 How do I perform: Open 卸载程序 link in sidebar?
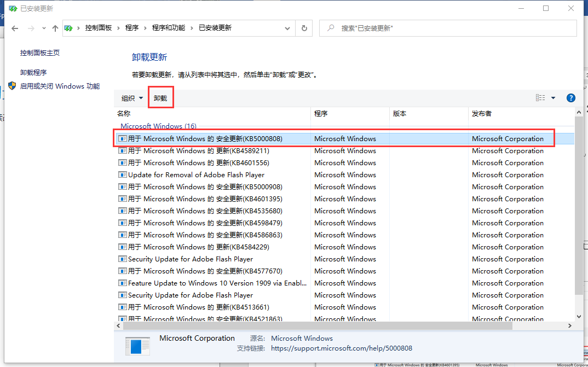pyautogui.click(x=33, y=72)
